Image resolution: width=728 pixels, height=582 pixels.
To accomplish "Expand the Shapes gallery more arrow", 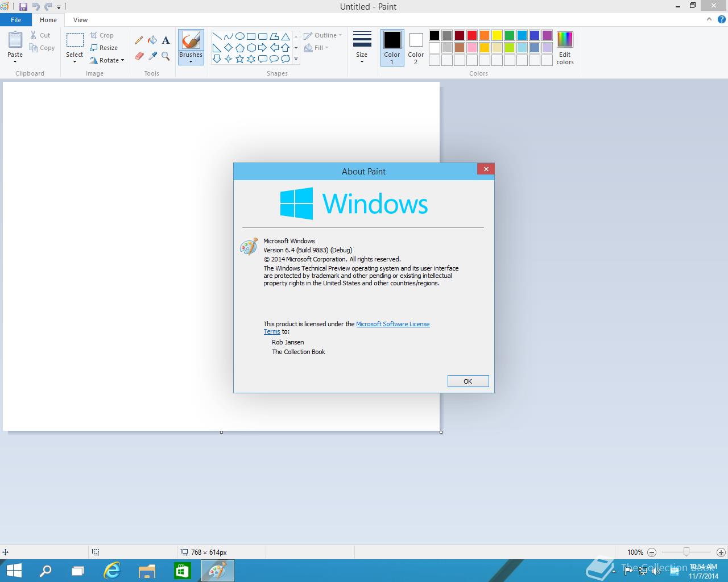I will (296, 59).
